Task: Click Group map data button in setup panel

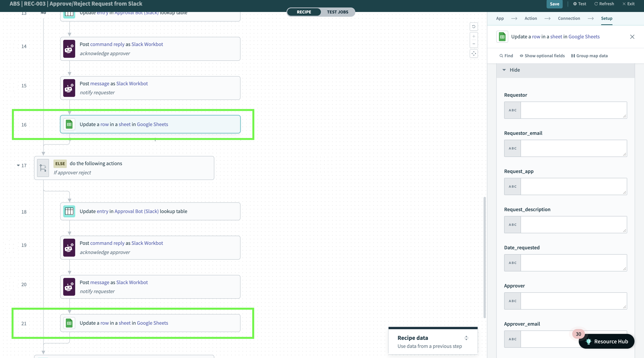Action: (589, 56)
